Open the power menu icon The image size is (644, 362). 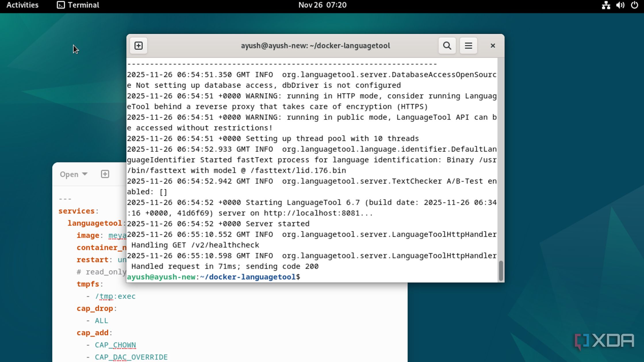pyautogui.click(x=634, y=5)
